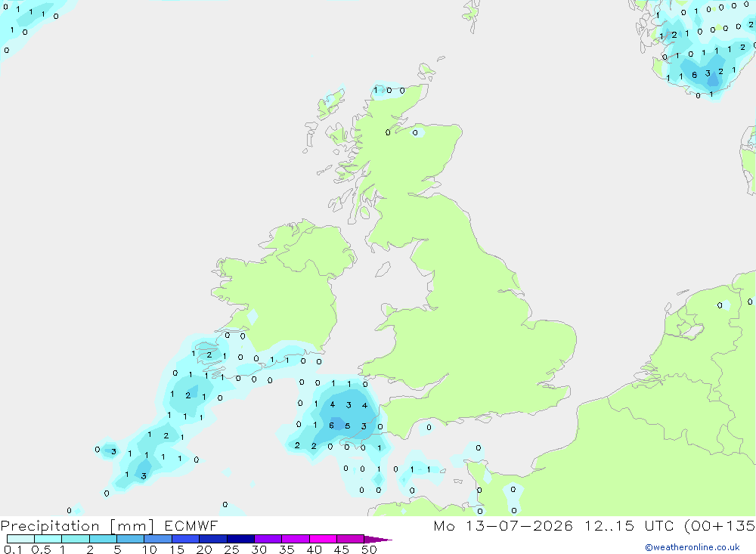Click the legend label '25'
Screen dimensions: 756x554
pos(231,549)
